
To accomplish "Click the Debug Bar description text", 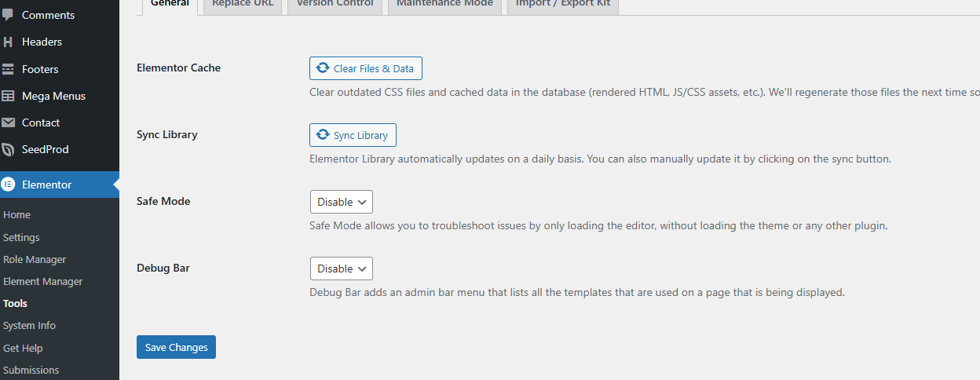I will [577, 292].
